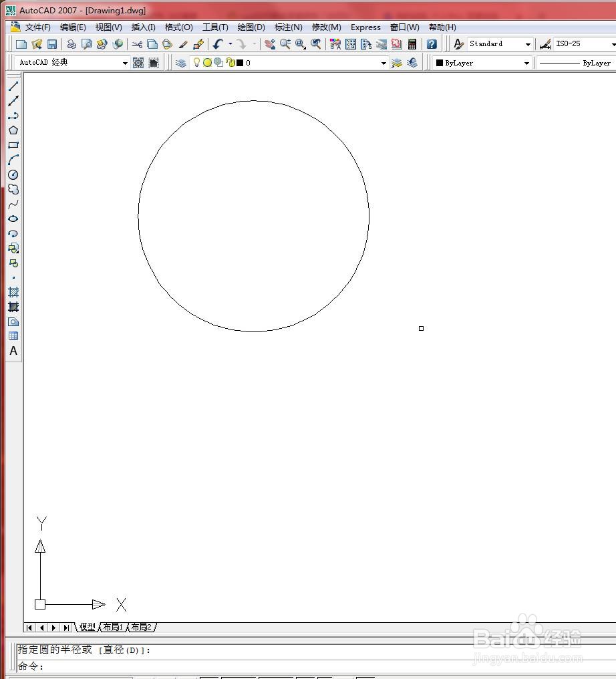
Task: Click the Layer Previous icon
Action: [x=412, y=63]
